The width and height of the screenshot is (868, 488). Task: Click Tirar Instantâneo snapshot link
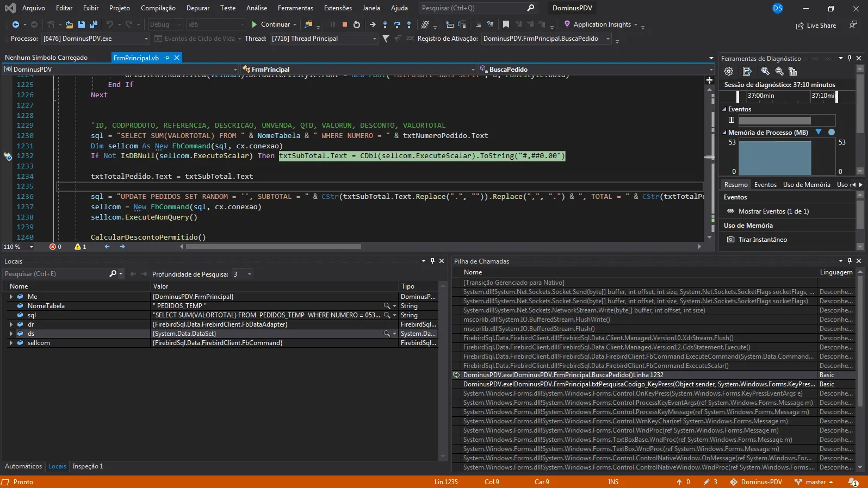tap(762, 240)
